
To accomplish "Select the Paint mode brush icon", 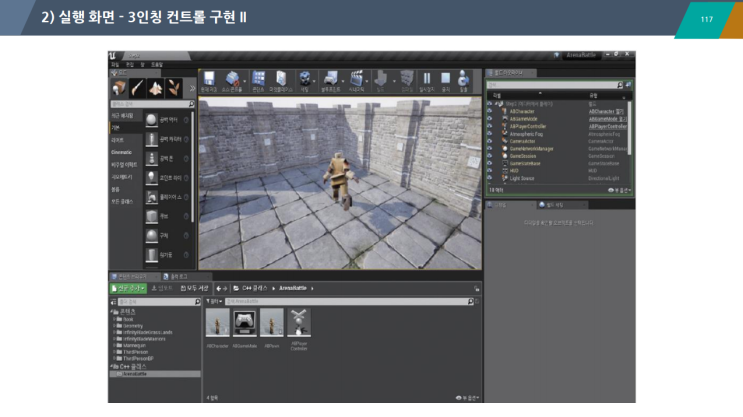I will click(x=137, y=88).
